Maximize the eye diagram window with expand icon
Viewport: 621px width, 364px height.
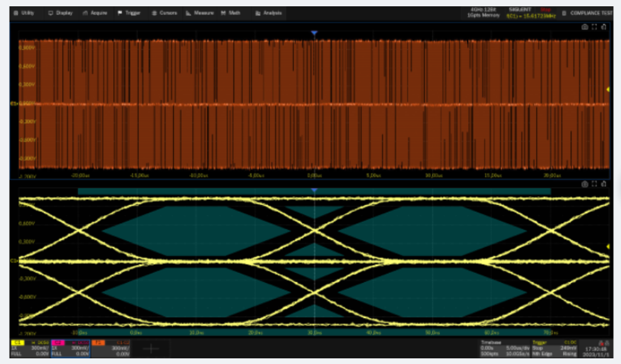[594, 184]
